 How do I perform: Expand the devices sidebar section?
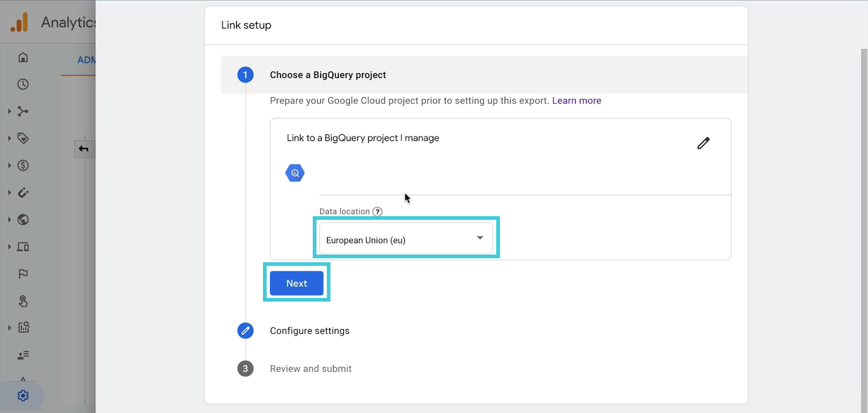pyautogui.click(x=9, y=247)
